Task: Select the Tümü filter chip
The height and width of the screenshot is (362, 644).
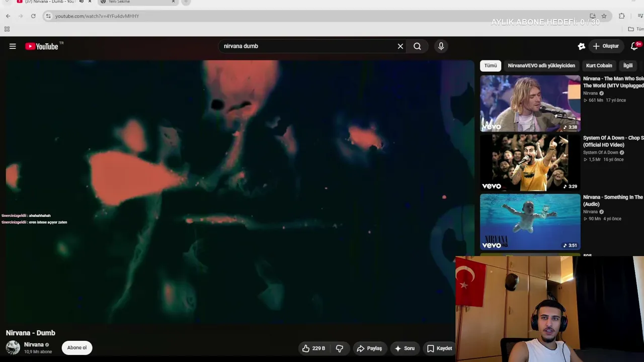Action: tap(491, 65)
